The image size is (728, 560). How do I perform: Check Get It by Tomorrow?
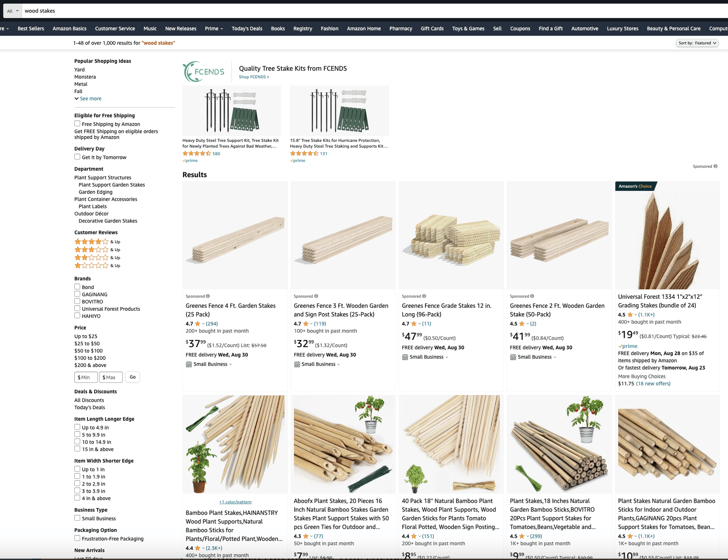coord(77,157)
